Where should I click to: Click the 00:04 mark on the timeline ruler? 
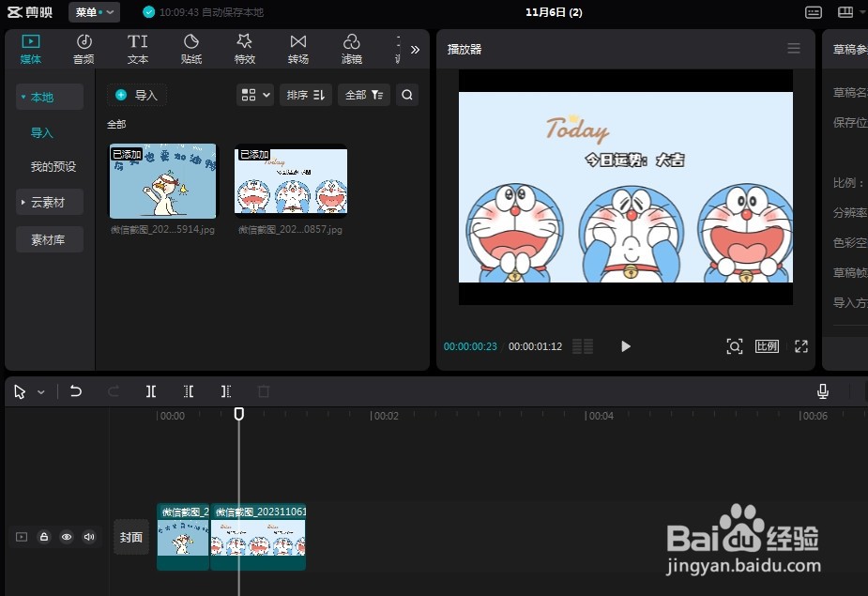coord(600,416)
